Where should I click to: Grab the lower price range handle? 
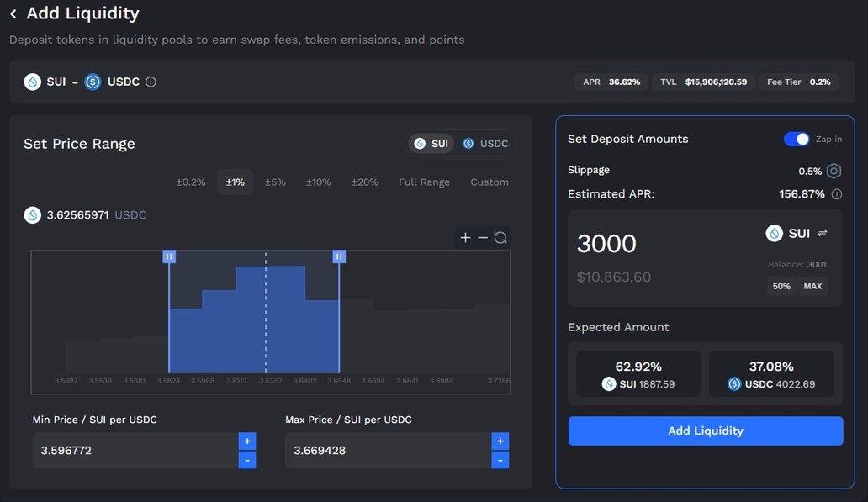tap(169, 256)
